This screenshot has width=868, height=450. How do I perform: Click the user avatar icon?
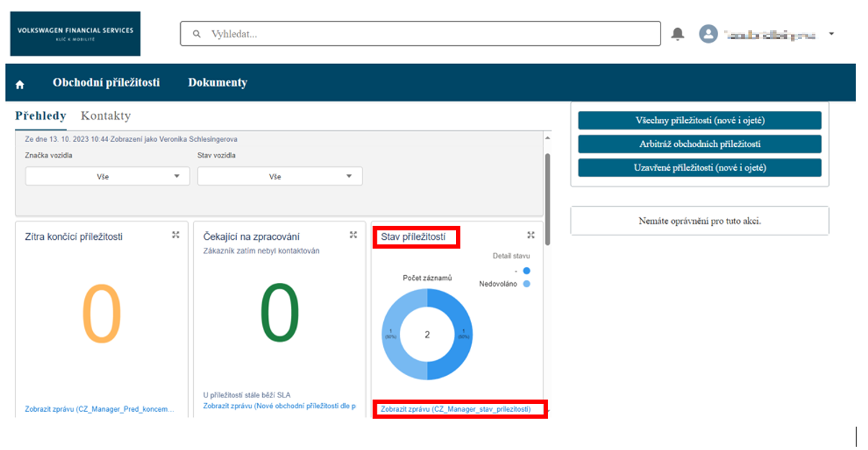click(709, 34)
